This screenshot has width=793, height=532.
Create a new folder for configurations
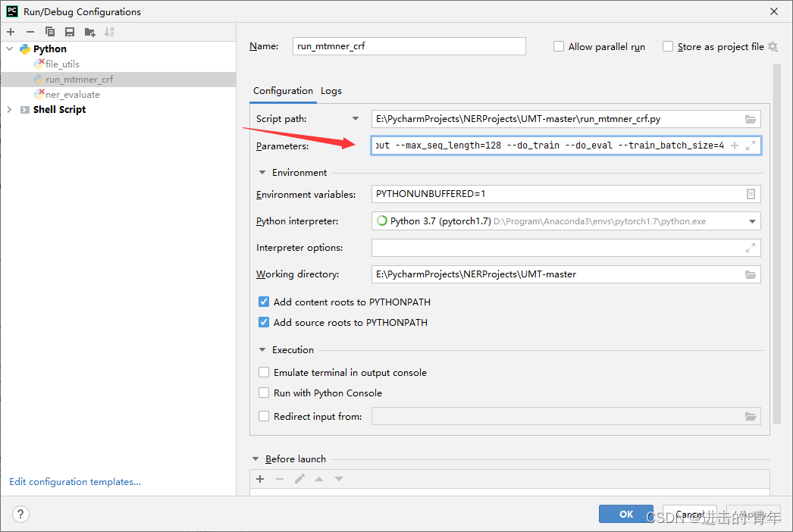(90, 32)
